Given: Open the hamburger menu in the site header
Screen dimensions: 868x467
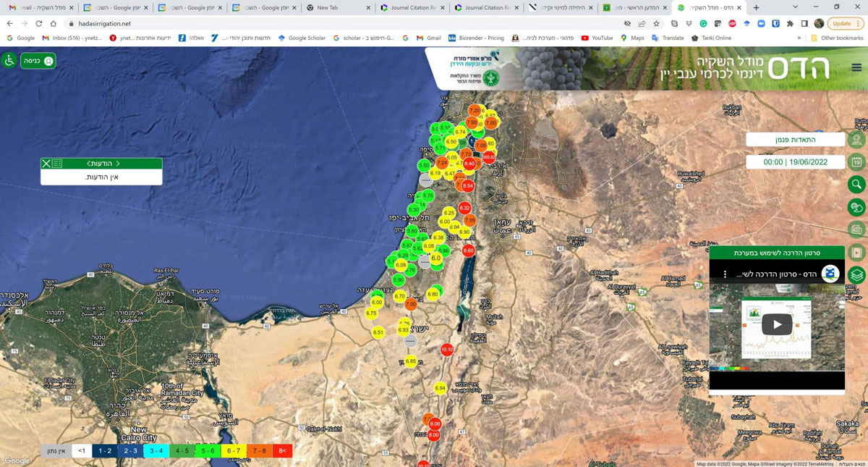Looking at the screenshot, I should coord(856,67).
